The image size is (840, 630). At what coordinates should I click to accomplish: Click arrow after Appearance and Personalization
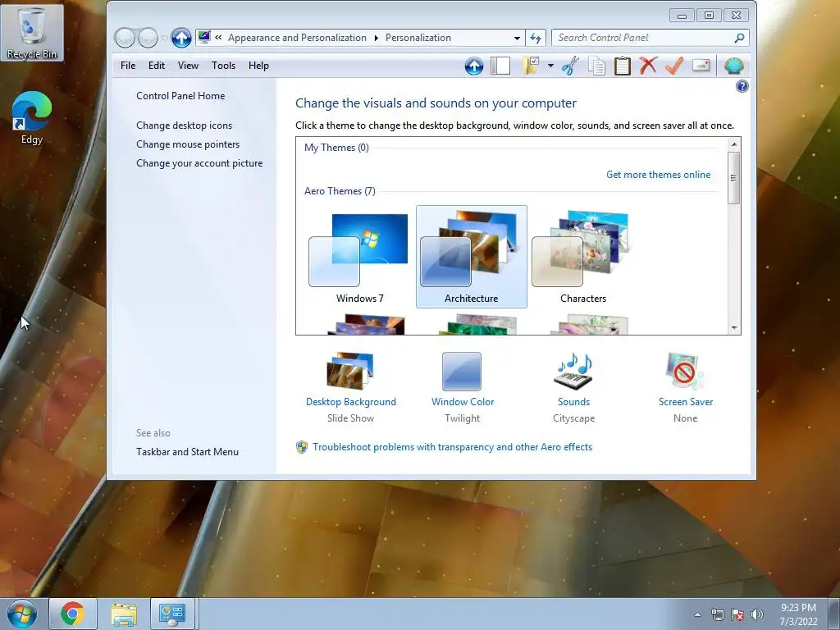(376, 38)
